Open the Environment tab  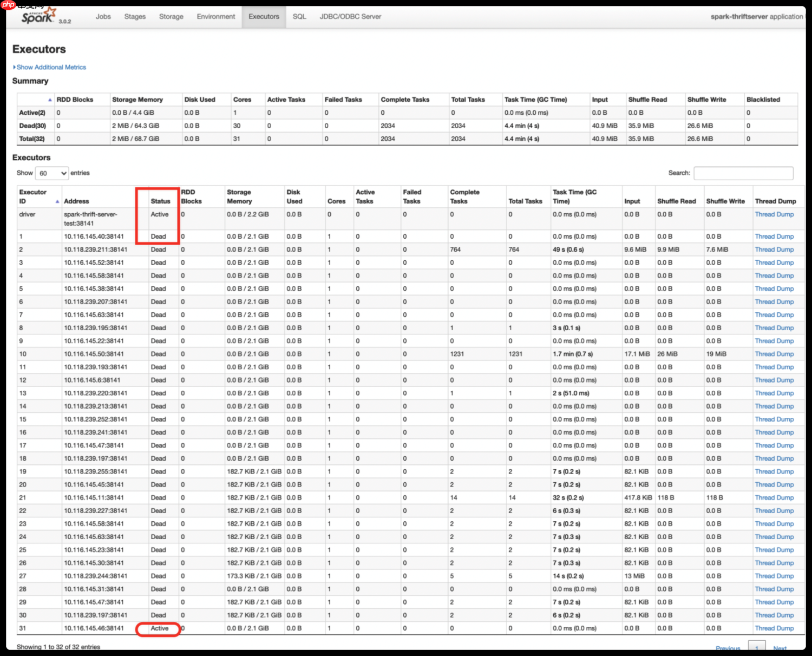click(x=216, y=16)
